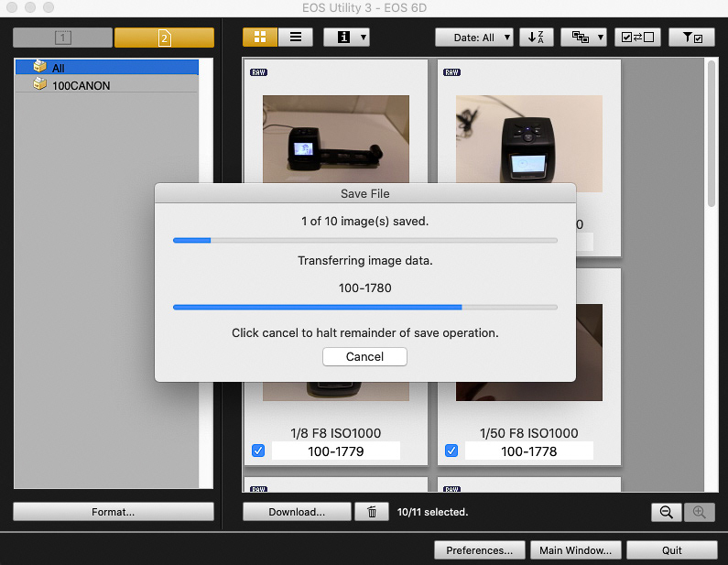Screen dimensions: 728x565
Task: Click overall images saved progress bar
Action: (x=365, y=241)
